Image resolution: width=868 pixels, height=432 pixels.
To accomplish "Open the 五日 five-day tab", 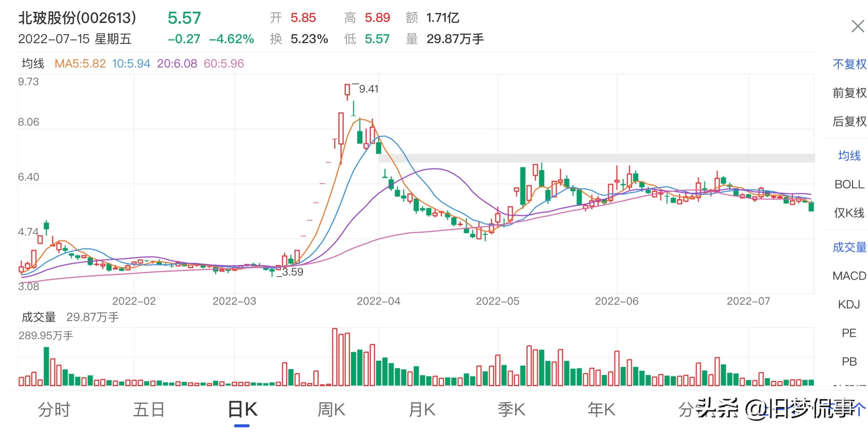I will click(149, 409).
